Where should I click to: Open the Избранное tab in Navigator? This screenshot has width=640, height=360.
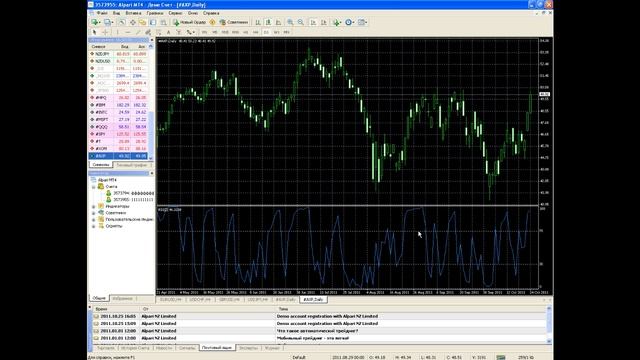tap(122, 298)
